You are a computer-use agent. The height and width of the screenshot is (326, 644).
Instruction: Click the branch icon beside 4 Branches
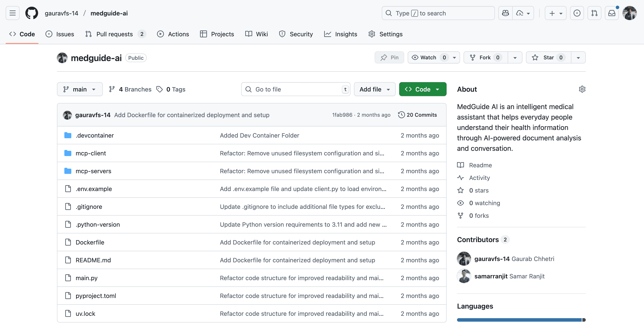point(112,89)
